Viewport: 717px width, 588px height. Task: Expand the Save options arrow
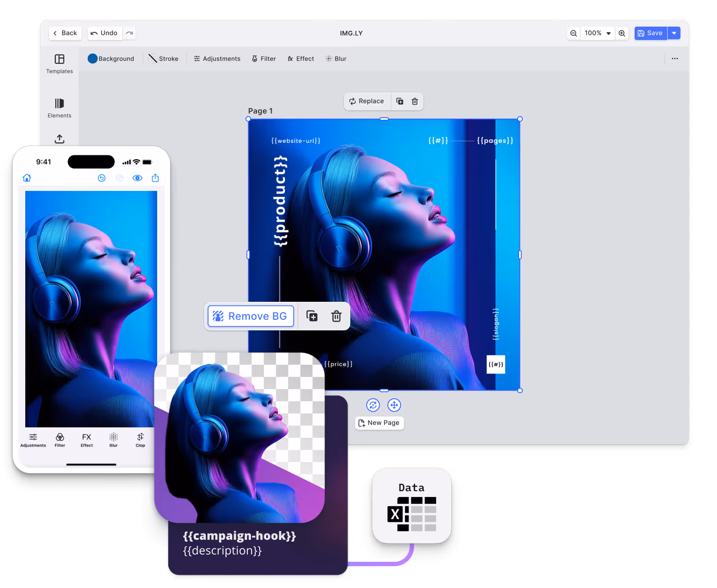674,33
